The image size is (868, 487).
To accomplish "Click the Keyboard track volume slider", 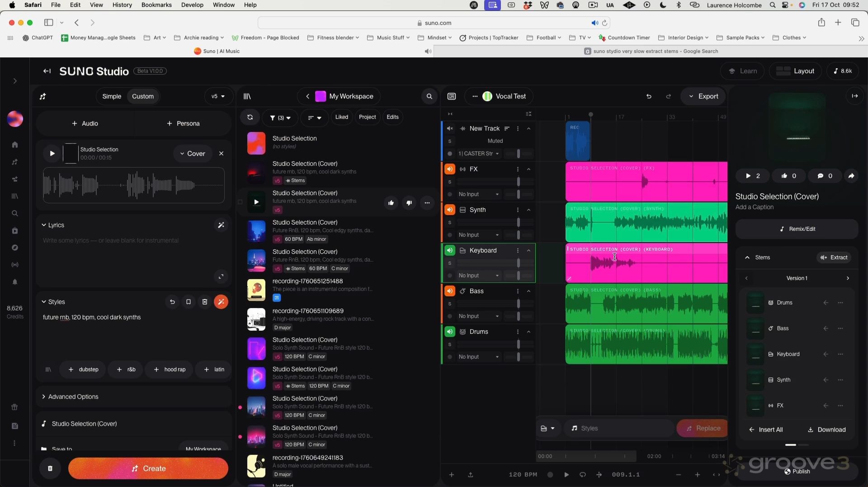I will pyautogui.click(x=488, y=263).
